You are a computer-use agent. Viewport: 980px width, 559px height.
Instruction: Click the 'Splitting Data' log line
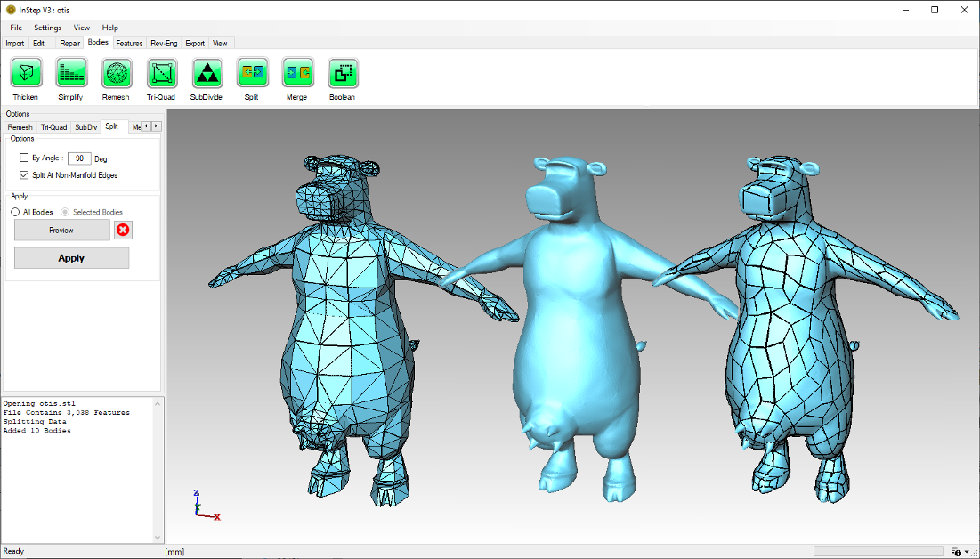(35, 421)
